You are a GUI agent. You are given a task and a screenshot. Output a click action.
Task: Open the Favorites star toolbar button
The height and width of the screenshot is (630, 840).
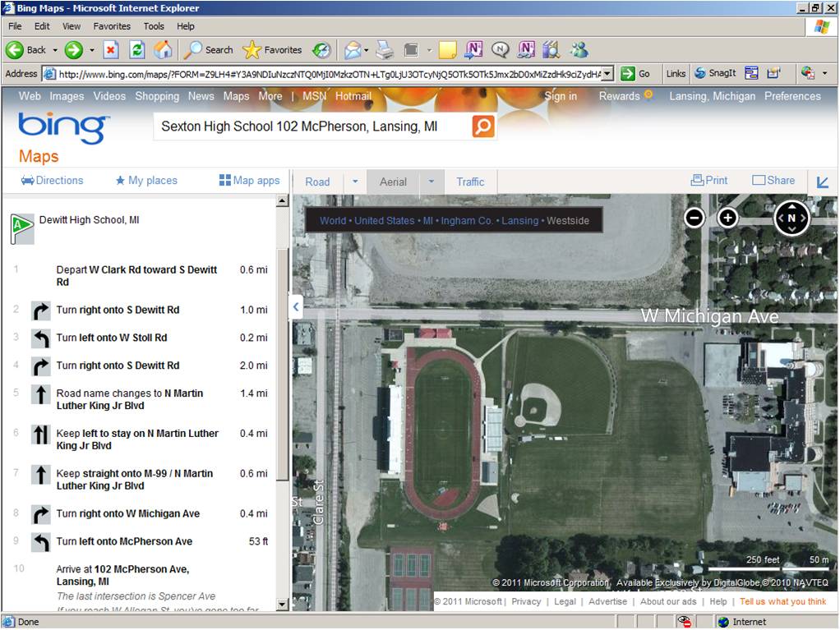[272, 50]
